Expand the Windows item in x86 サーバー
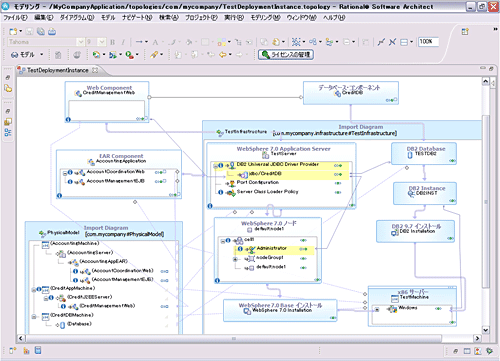This screenshot has width=500, height=361. pos(377,309)
